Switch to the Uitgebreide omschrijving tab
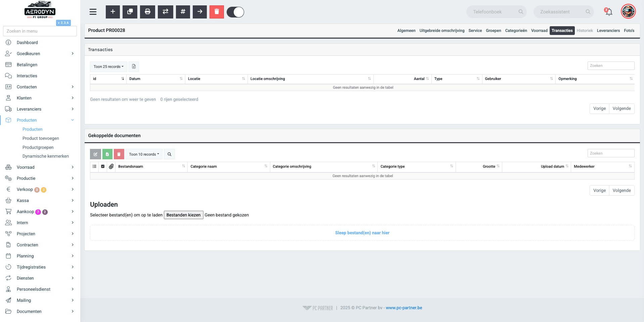Image resolution: width=644 pixels, height=322 pixels. pyautogui.click(x=442, y=31)
